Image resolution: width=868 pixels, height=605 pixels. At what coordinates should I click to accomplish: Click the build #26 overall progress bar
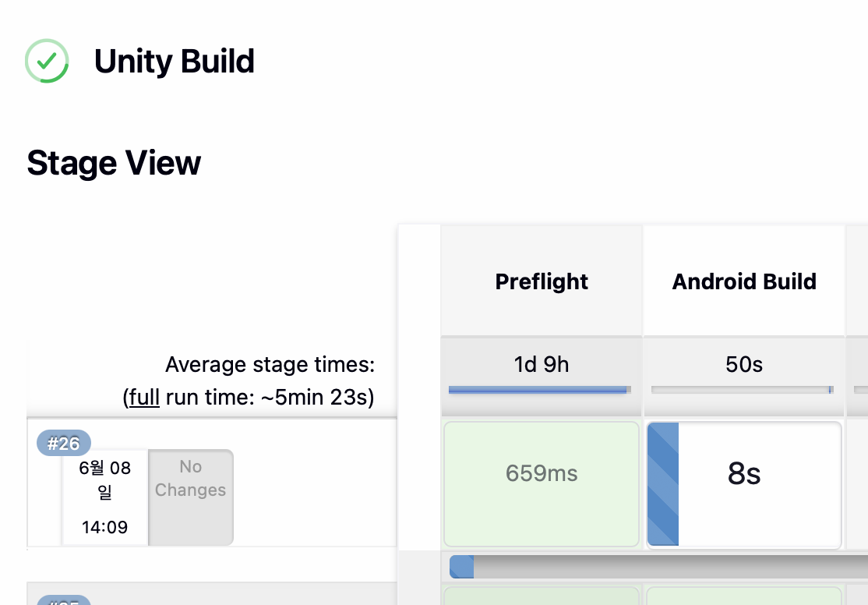[x=658, y=567]
